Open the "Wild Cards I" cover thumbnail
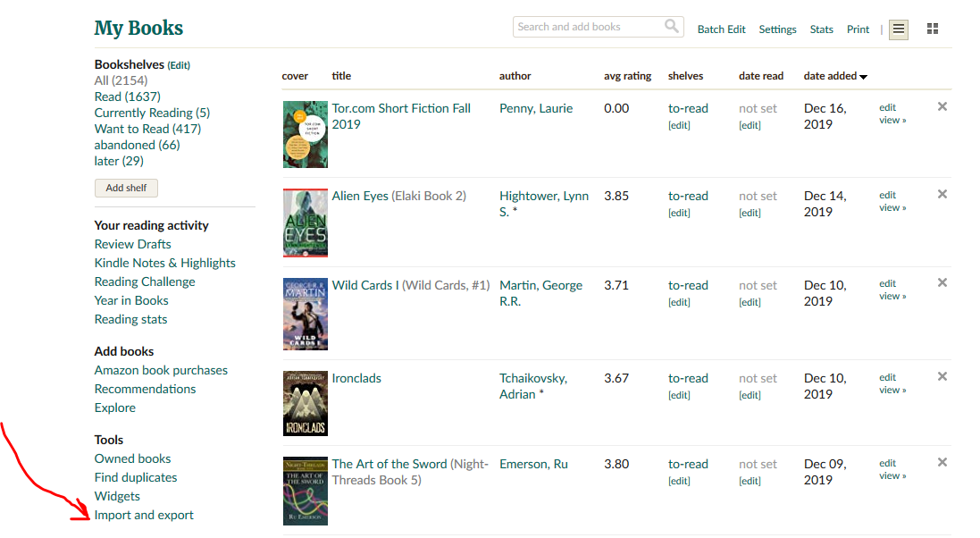 [305, 314]
